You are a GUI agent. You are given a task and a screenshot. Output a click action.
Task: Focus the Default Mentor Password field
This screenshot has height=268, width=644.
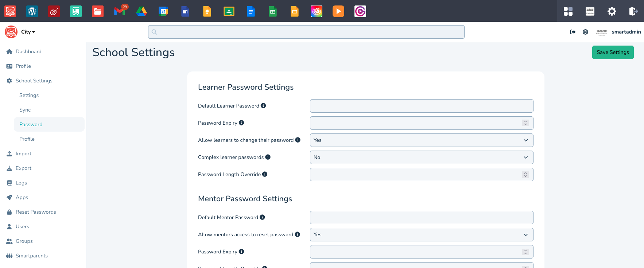click(421, 218)
